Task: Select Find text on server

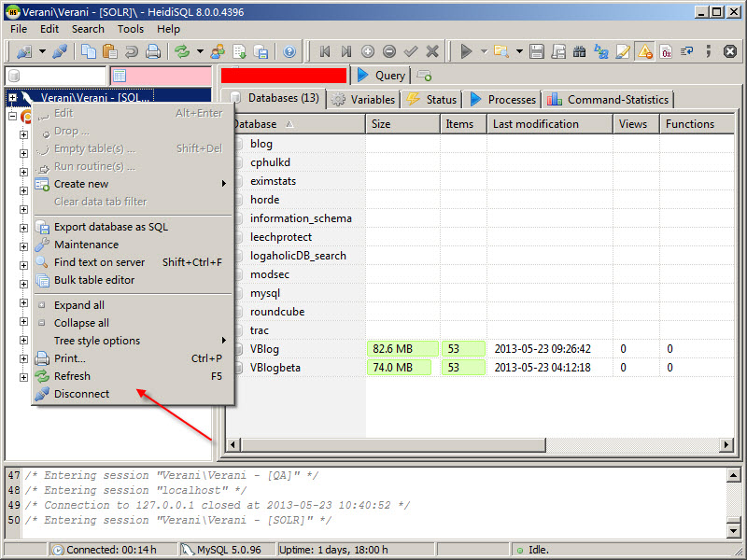Action: 99,262
